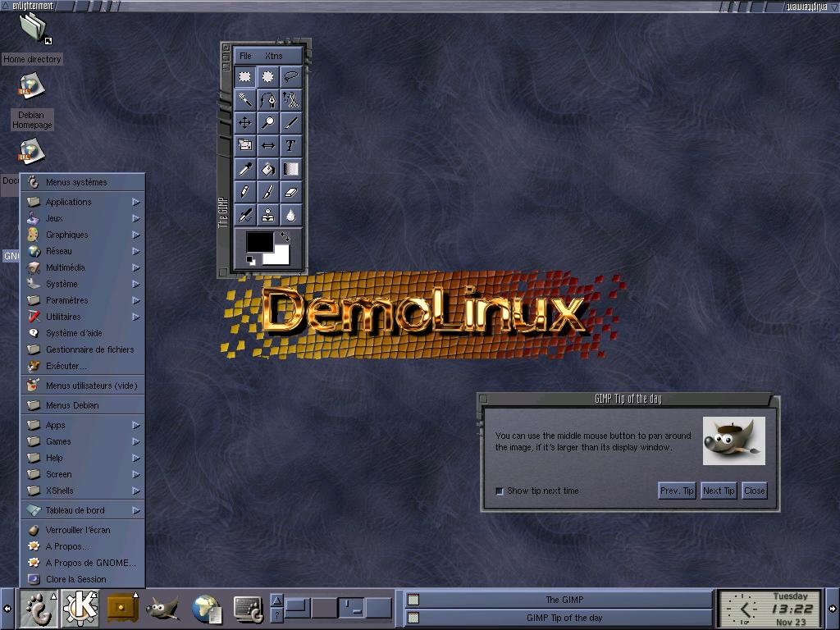Expand the Tableau de bord submenu arrow
The width and height of the screenshot is (840, 630).
coord(136,510)
